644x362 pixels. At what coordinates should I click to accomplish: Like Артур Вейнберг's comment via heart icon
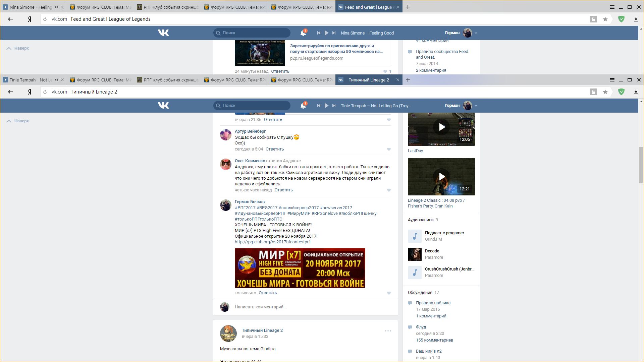[389, 149]
